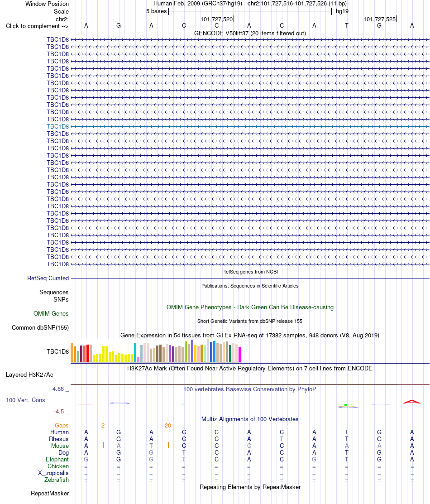
Task: Open 'Multiz Alignments of 100 Vertebrates' title
Action: 250,419
